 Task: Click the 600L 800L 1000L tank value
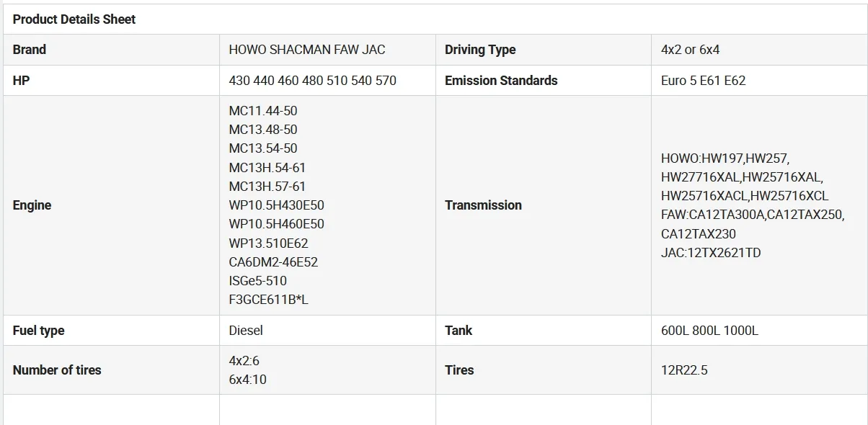tap(709, 331)
